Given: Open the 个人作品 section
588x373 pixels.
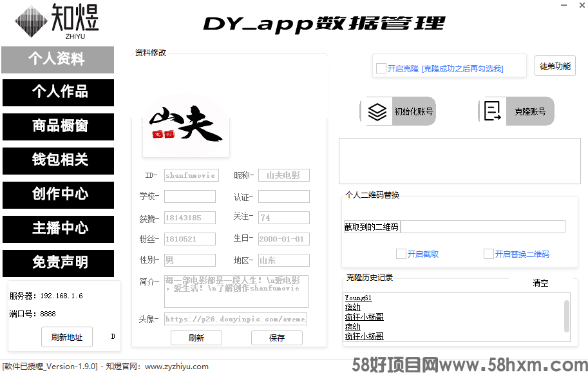Looking at the screenshot, I should [58, 93].
